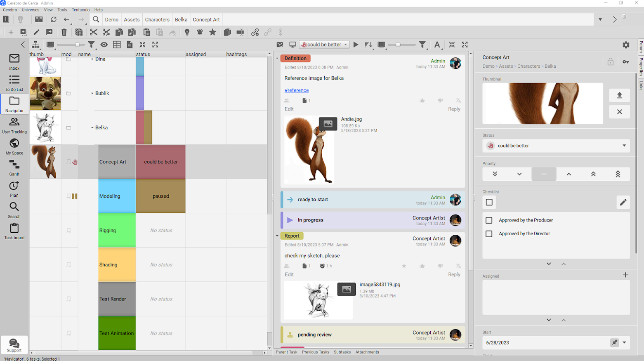Expand the Bublik tree node
The image size is (644, 361).
[92, 93]
